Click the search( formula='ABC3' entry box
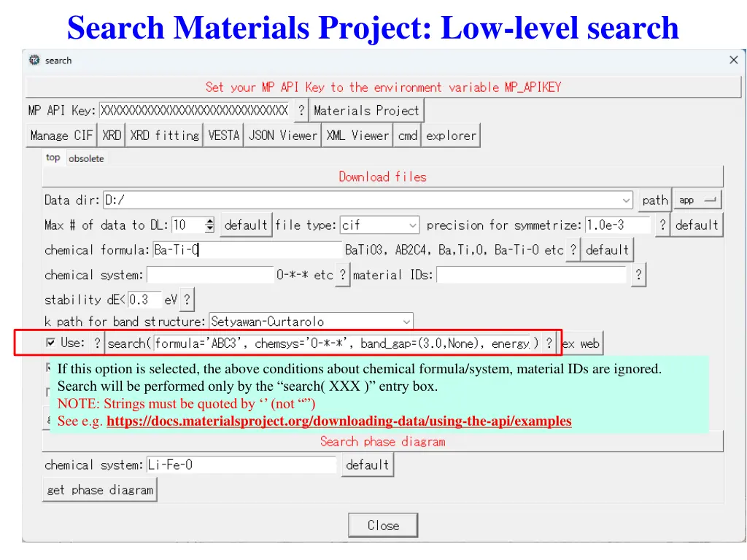 click(341, 343)
